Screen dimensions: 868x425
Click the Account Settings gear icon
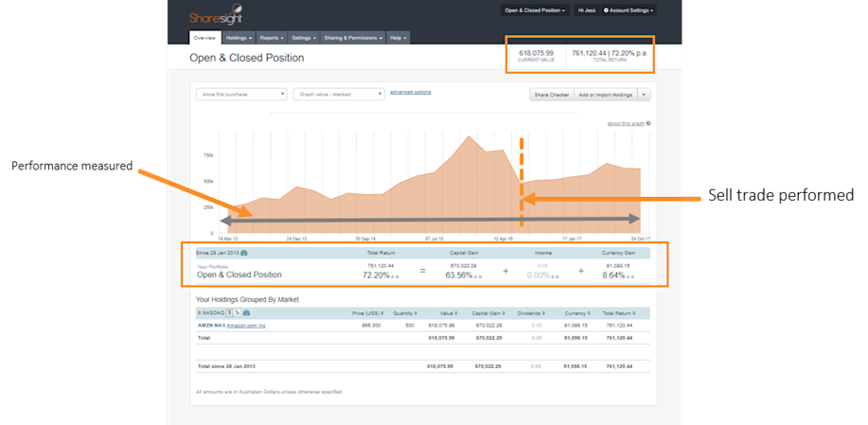point(606,10)
